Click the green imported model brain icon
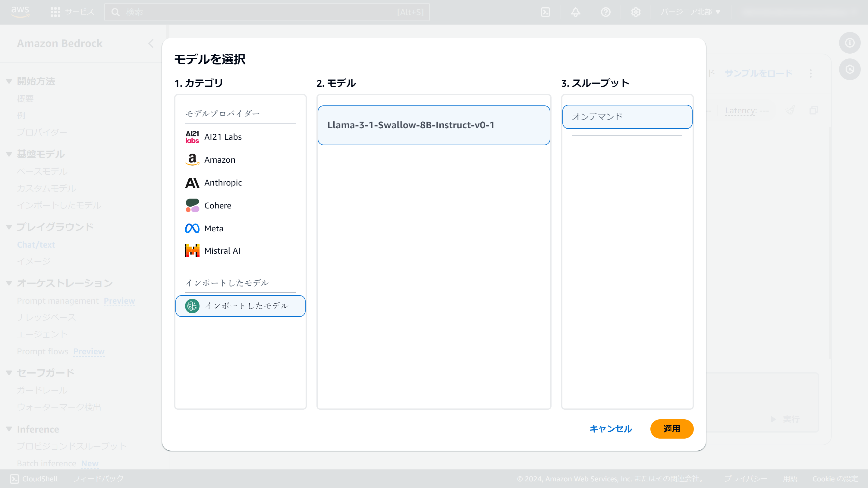Viewport: 868px width, 488px height. pos(192,306)
